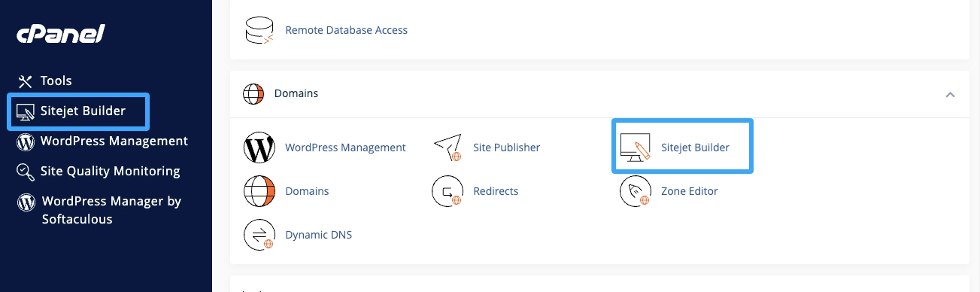The width and height of the screenshot is (980, 292).
Task: Click the Dynamic DNS arrows icon
Action: 259,235
